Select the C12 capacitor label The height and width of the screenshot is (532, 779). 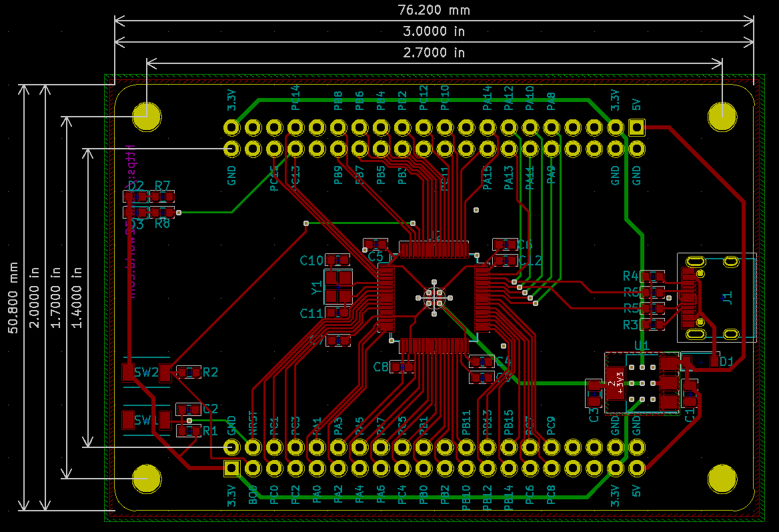(531, 260)
